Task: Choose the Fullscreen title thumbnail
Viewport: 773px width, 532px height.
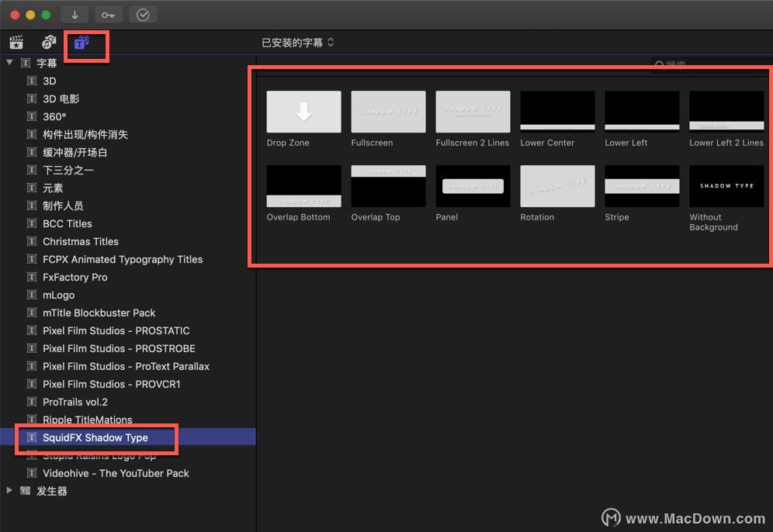Action: point(389,112)
